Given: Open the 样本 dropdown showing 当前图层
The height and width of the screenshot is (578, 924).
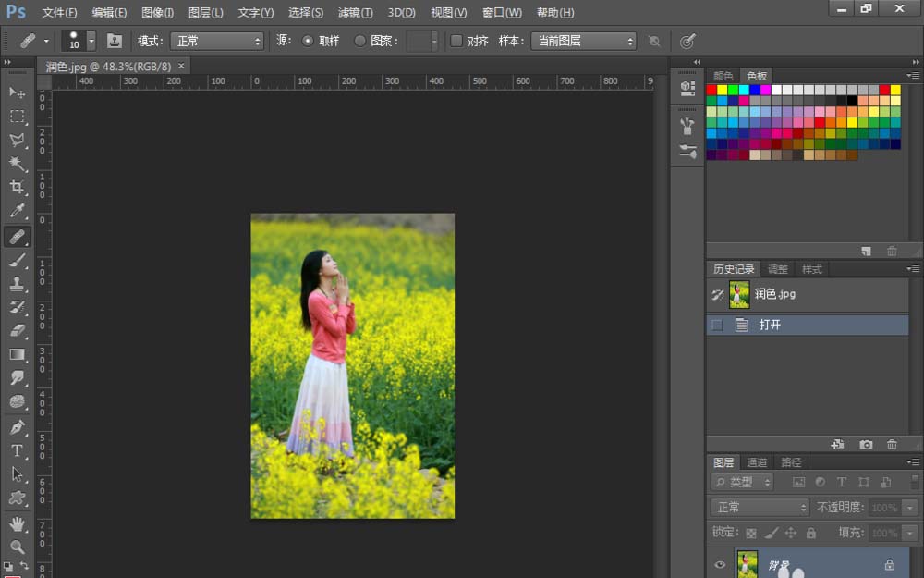Looking at the screenshot, I should 583,41.
